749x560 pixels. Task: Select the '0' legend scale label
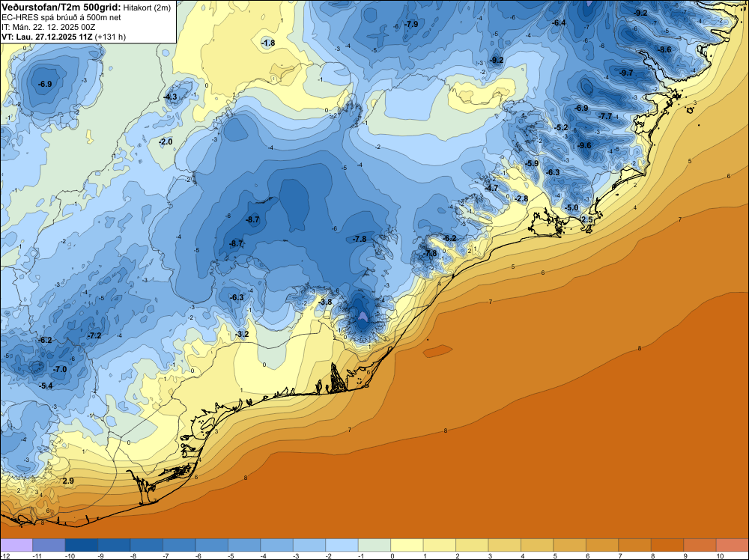[x=392, y=556]
